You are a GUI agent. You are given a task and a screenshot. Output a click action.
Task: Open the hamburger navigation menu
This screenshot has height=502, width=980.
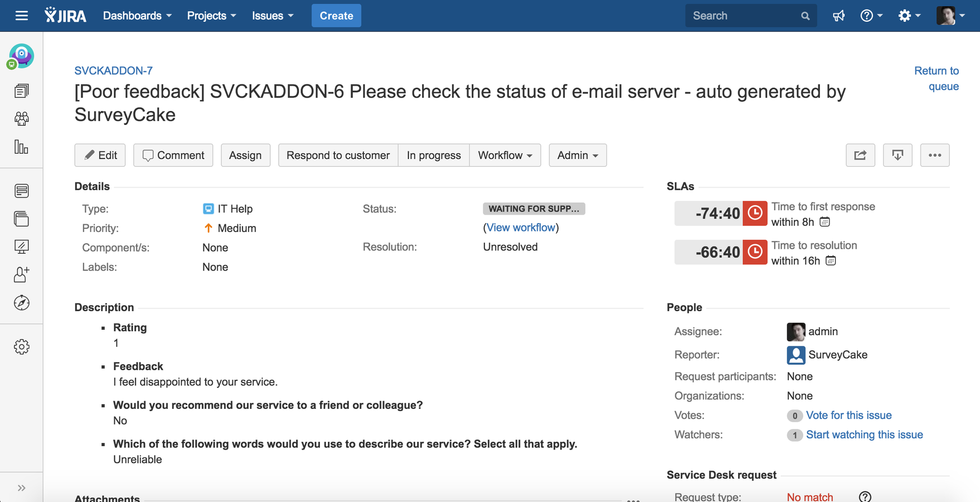pos(22,16)
